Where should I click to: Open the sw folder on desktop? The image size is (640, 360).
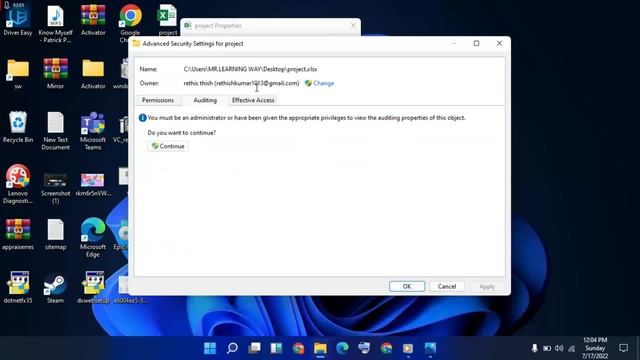pyautogui.click(x=18, y=74)
